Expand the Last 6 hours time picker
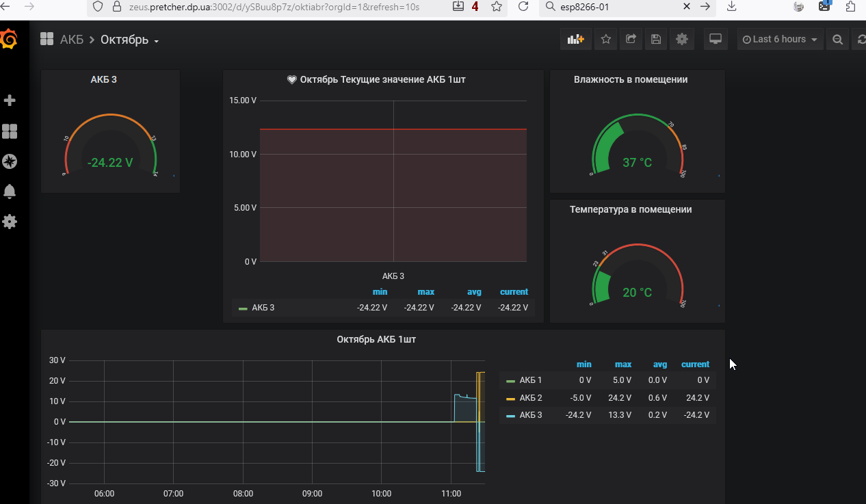The image size is (866, 504). coord(780,40)
